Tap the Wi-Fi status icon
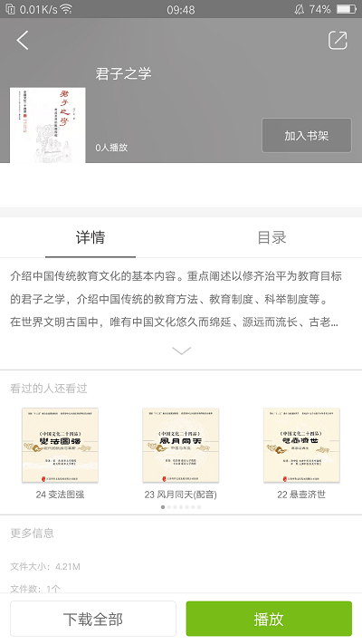 (66, 9)
